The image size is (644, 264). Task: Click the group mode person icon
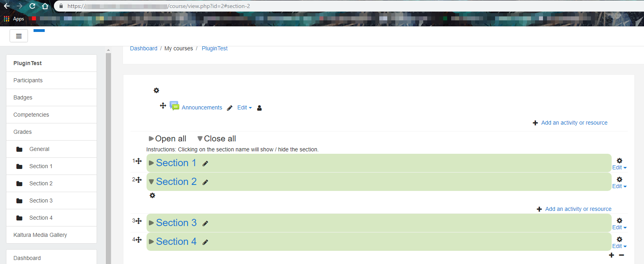[x=259, y=108]
